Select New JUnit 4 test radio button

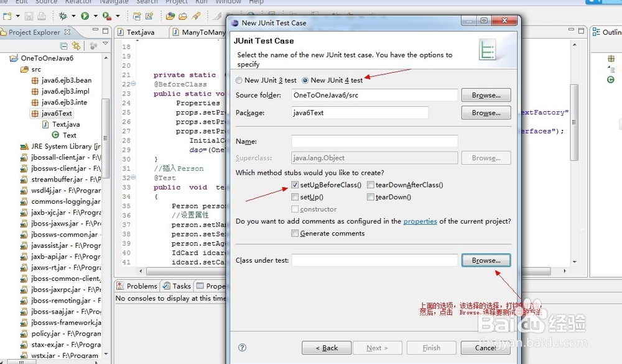pos(305,80)
